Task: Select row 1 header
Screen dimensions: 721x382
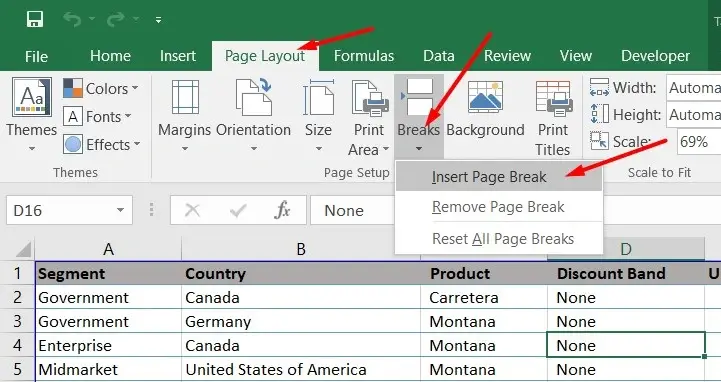Action: coord(17,273)
